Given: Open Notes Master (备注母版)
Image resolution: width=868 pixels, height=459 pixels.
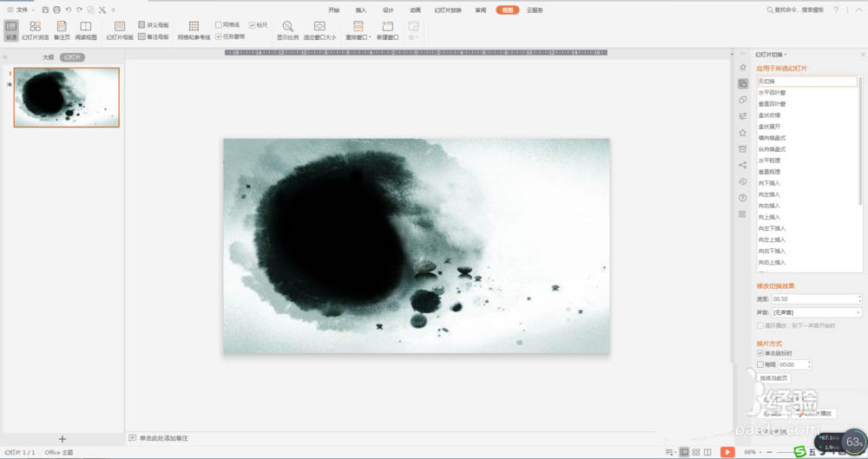Looking at the screenshot, I should pos(154,36).
